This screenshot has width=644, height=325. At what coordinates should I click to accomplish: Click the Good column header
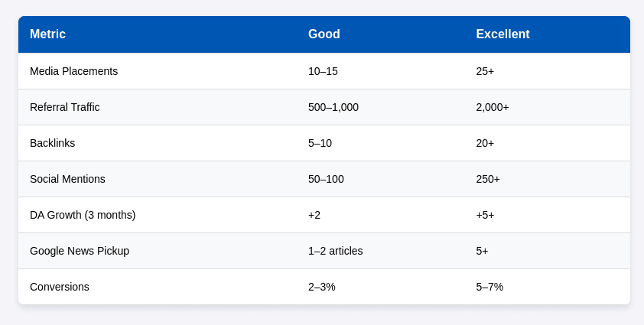click(324, 34)
